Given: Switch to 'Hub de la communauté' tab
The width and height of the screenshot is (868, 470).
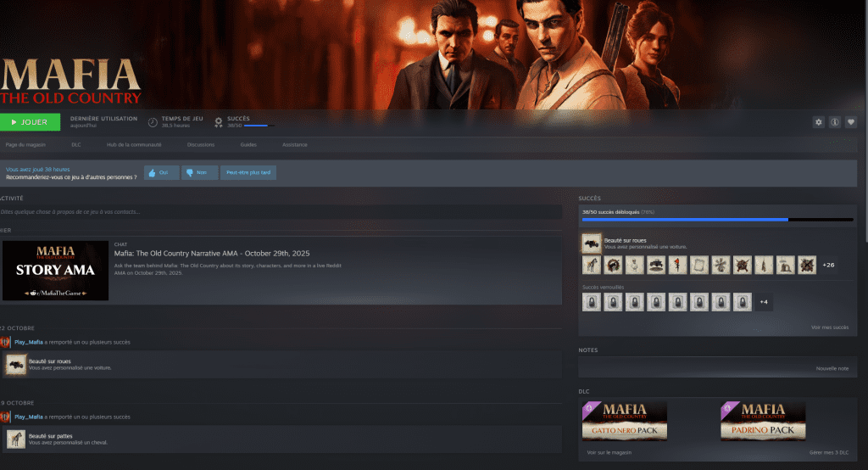Looking at the screenshot, I should (134, 145).
